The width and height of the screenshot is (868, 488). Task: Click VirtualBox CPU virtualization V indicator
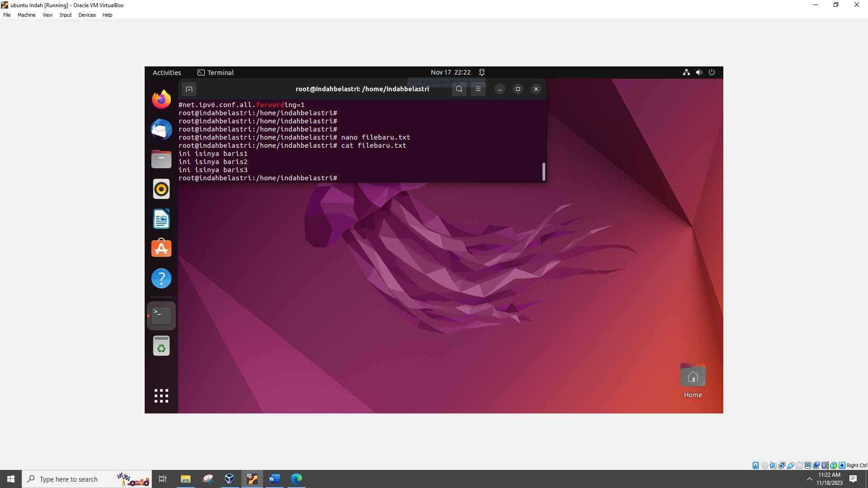pyautogui.click(x=825, y=465)
